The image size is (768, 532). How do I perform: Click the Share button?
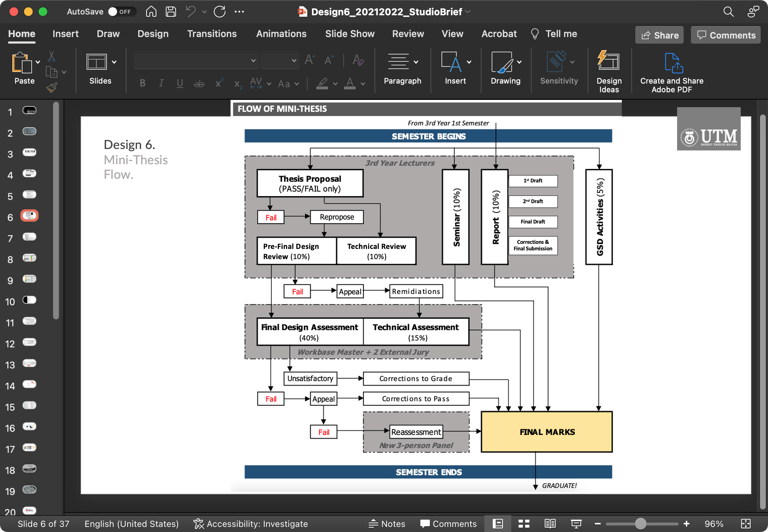coord(659,35)
